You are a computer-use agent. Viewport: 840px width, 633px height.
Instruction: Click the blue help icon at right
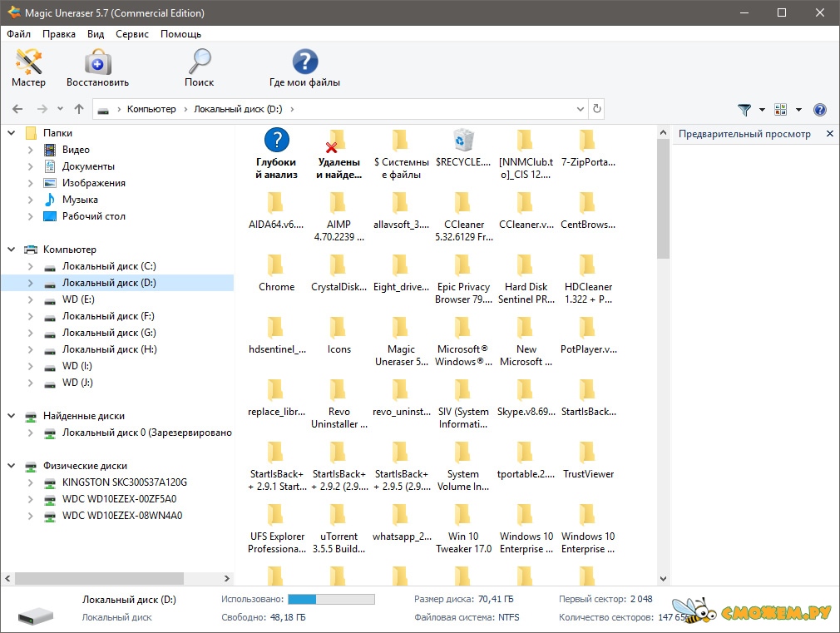(x=820, y=109)
